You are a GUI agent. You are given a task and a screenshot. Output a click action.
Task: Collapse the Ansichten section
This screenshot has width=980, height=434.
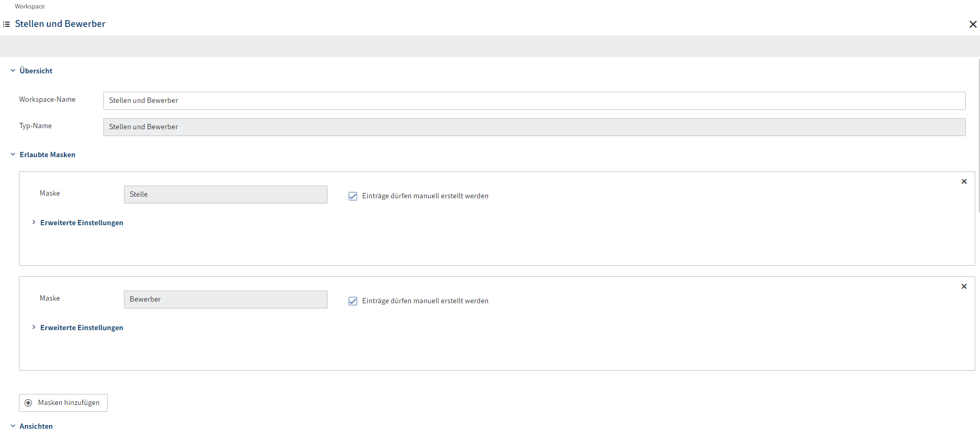coord(13,426)
